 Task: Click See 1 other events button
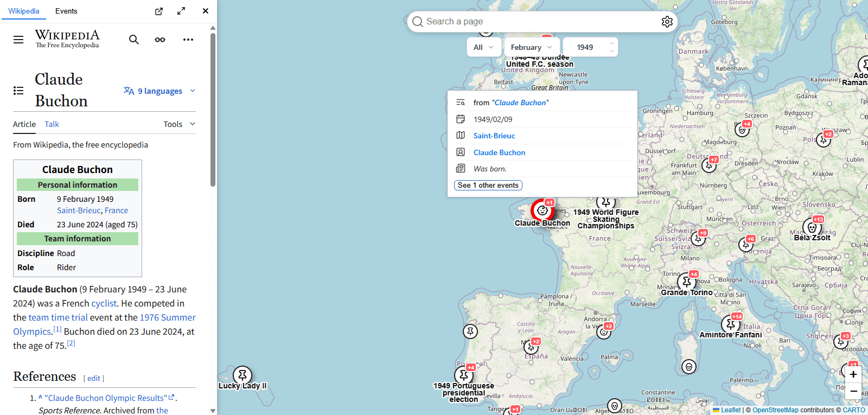[488, 186]
